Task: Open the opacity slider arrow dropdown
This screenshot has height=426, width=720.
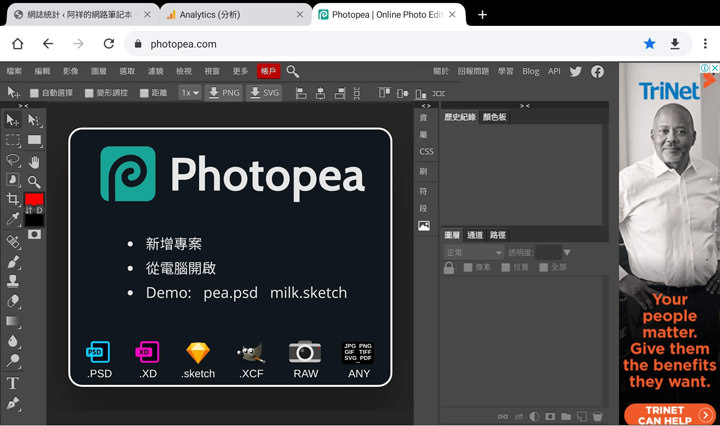Action: [567, 252]
